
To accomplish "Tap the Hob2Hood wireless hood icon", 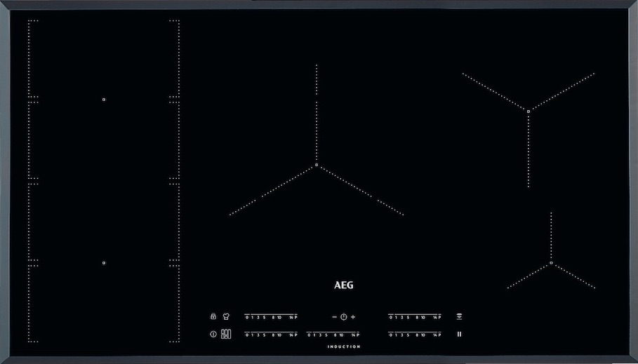I will click(460, 316).
